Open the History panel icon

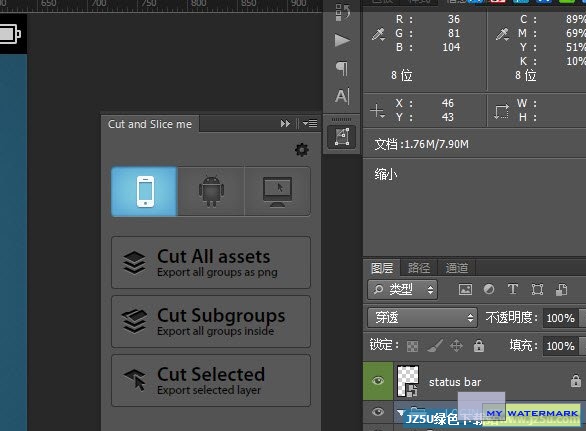coord(342,12)
